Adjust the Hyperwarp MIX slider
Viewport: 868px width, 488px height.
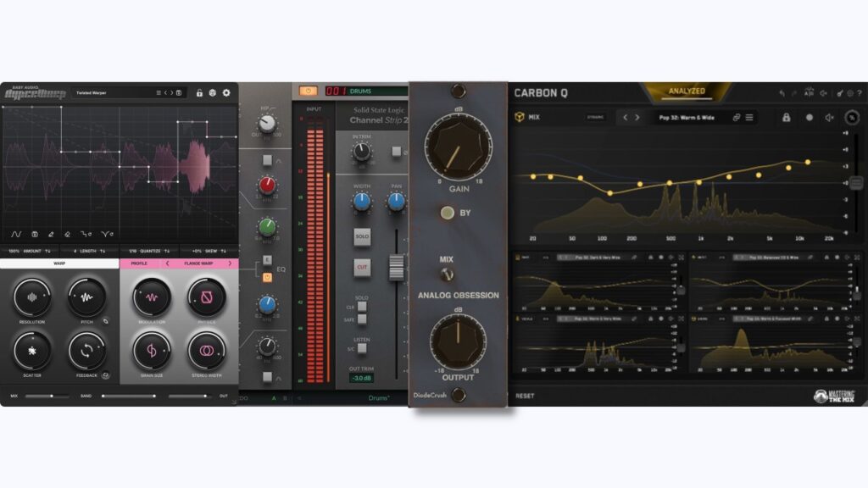pos(47,396)
